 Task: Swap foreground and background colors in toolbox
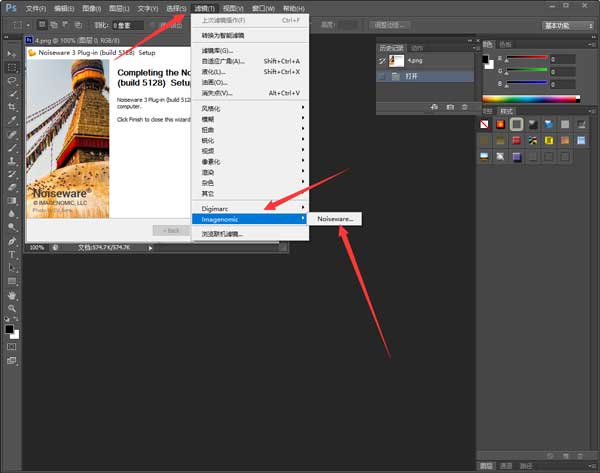click(16, 318)
